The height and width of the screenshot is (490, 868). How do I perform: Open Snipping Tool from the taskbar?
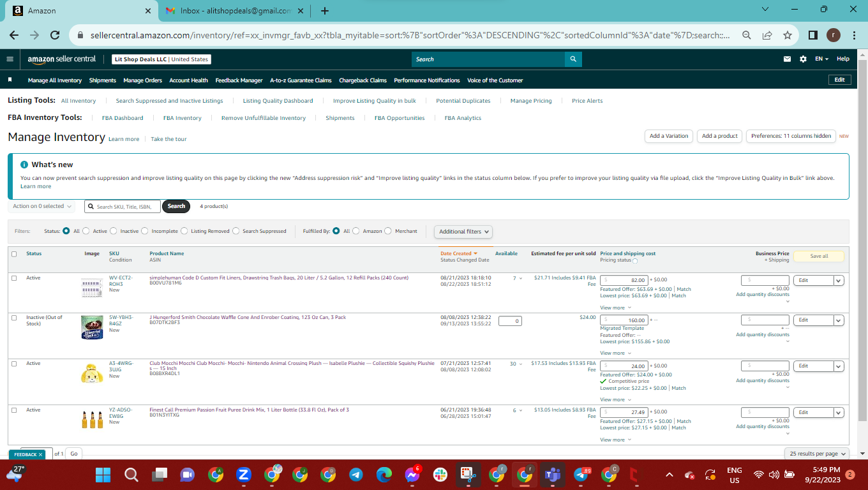click(x=468, y=475)
